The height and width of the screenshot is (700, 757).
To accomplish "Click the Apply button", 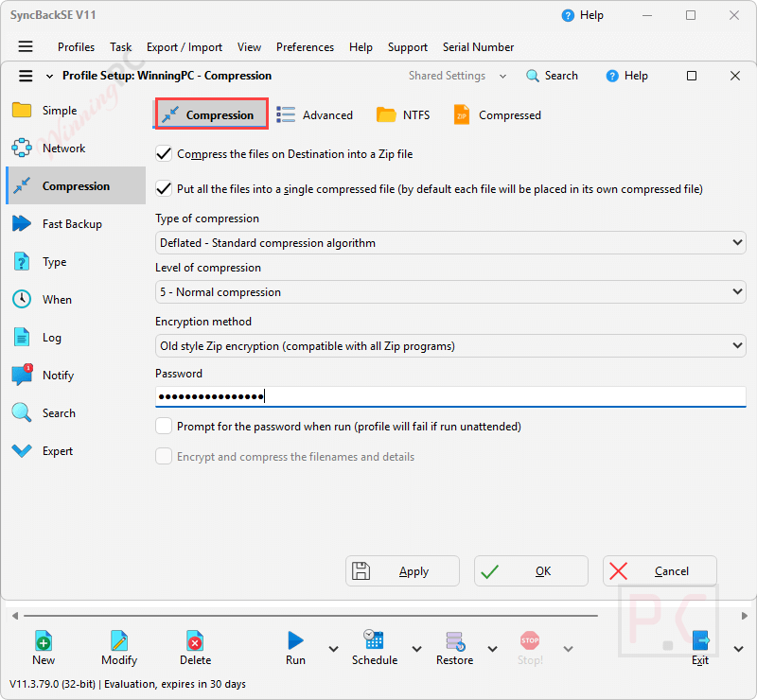I will click(402, 570).
